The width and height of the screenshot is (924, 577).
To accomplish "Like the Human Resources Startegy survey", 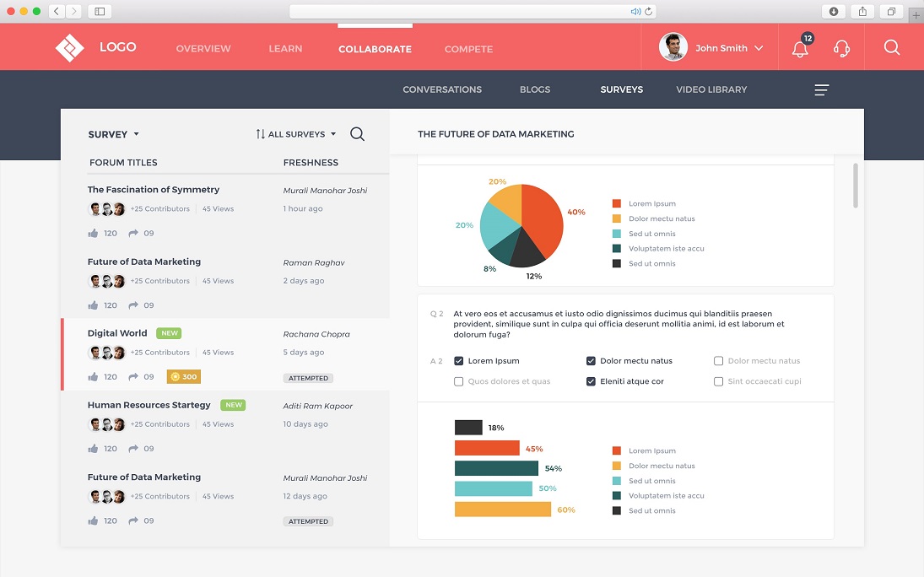I will (93, 449).
